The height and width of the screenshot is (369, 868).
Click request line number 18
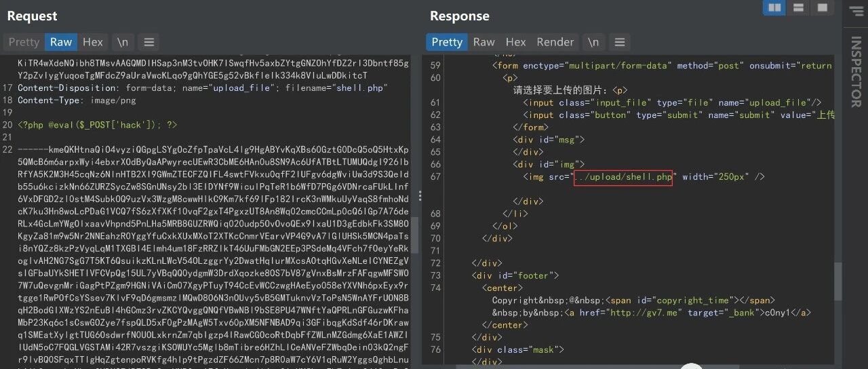(7, 100)
